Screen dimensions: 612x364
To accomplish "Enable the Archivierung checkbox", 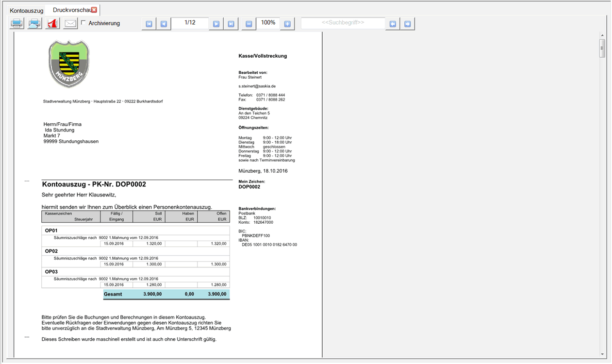I will pyautogui.click(x=83, y=23).
